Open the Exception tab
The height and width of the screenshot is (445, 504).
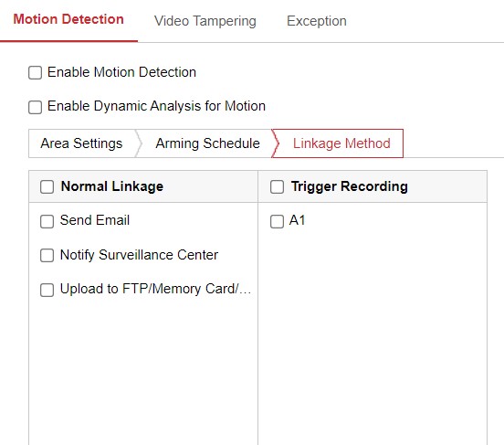click(x=317, y=21)
